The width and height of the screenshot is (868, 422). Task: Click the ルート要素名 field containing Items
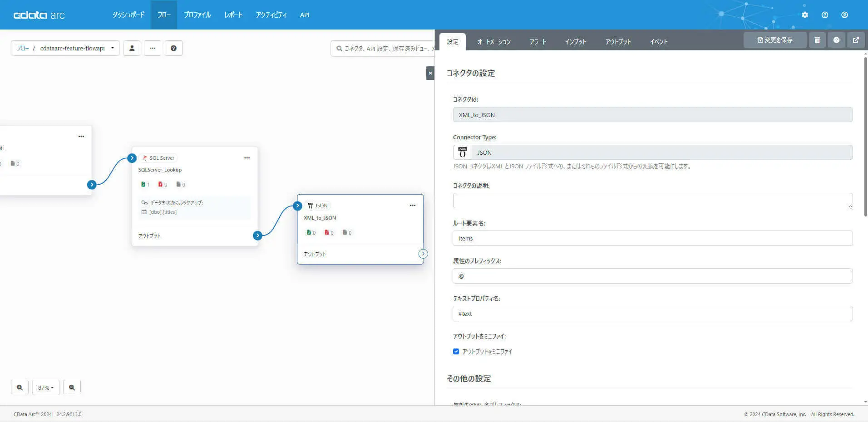tap(652, 238)
